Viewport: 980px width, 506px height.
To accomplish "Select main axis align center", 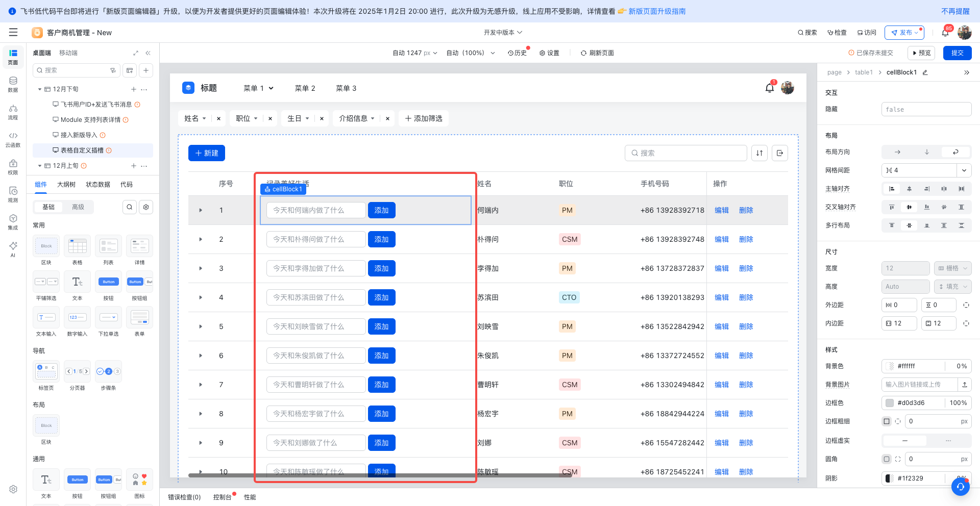I will click(x=909, y=189).
